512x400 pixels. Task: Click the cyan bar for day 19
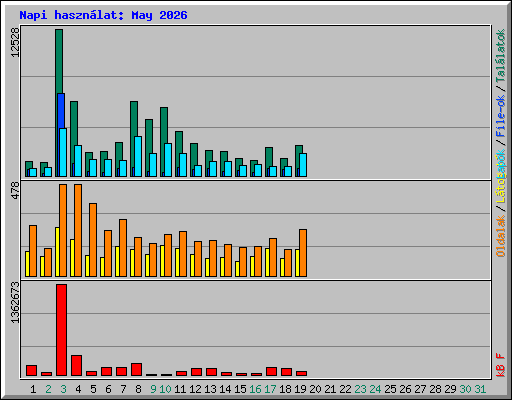[303, 165]
